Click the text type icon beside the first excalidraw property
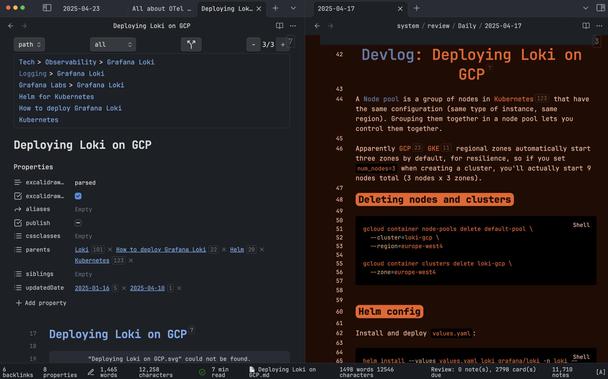The height and width of the screenshot is (379, 608). pyautogui.click(x=17, y=182)
